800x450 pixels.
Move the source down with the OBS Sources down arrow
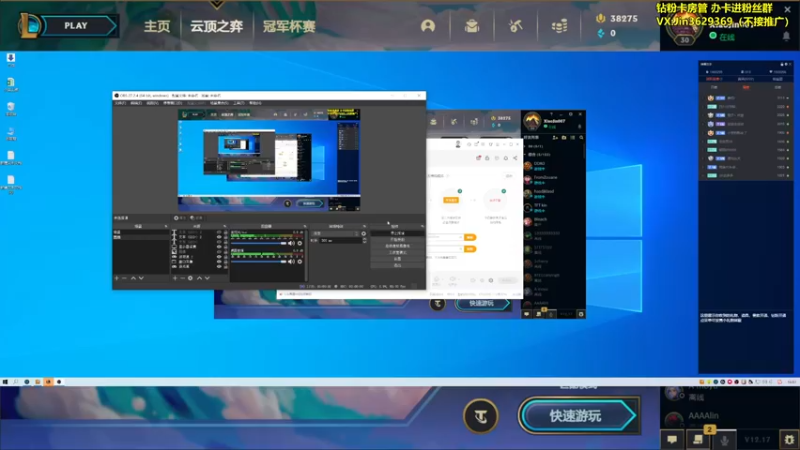pos(207,278)
